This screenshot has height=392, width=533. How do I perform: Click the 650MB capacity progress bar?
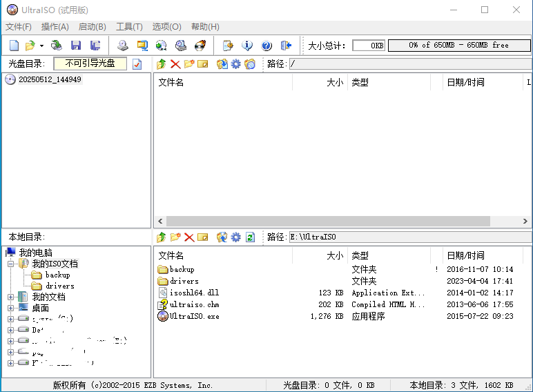459,46
